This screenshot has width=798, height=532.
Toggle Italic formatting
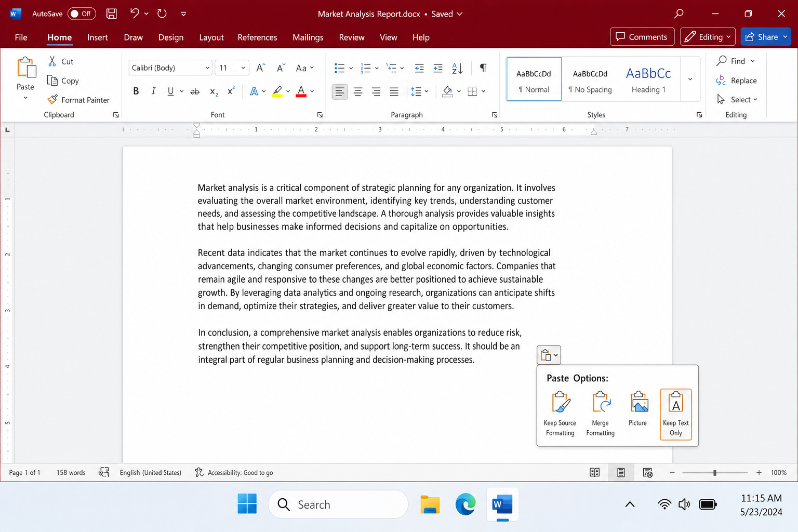pos(153,91)
